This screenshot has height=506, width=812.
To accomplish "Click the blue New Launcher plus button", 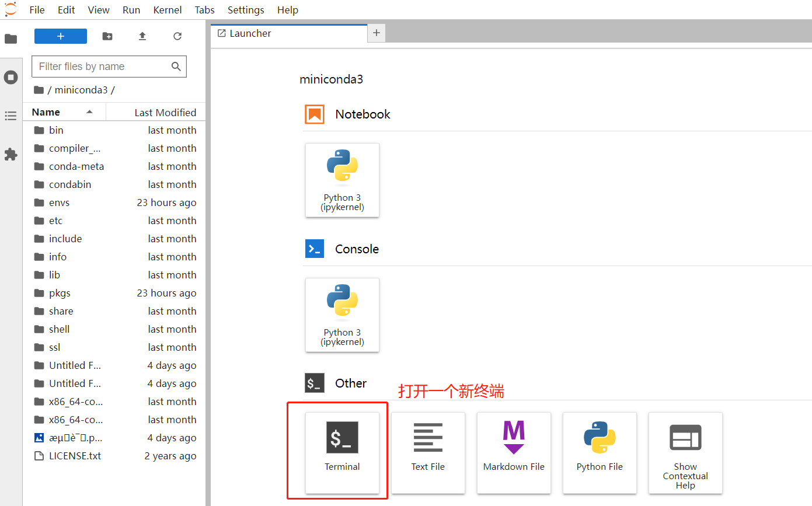I will (x=61, y=36).
